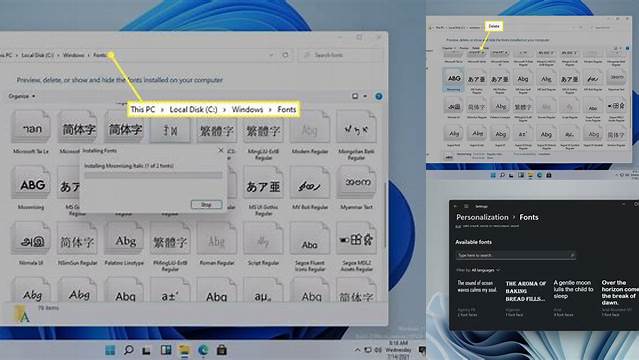Open the view options dropdown arrow

365,96
